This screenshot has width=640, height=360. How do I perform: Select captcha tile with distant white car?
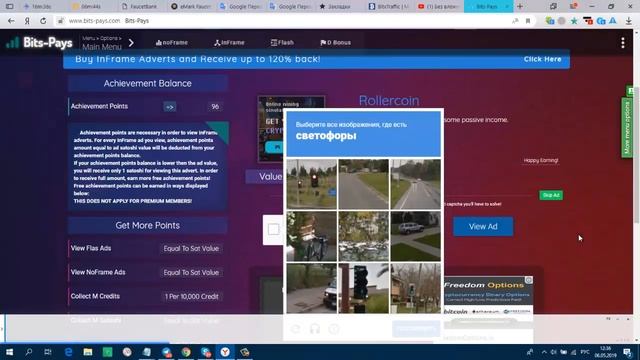(416, 184)
